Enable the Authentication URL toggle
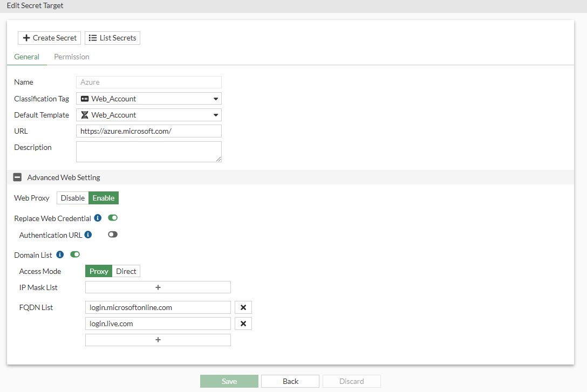 (113, 235)
